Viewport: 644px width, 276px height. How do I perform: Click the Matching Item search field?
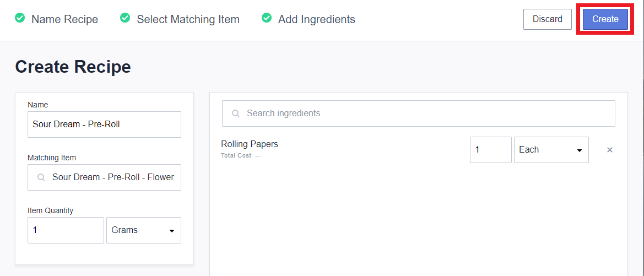click(104, 177)
